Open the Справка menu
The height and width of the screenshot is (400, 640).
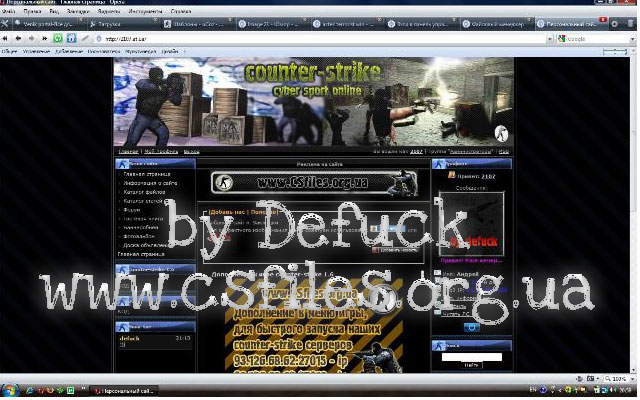click(181, 11)
